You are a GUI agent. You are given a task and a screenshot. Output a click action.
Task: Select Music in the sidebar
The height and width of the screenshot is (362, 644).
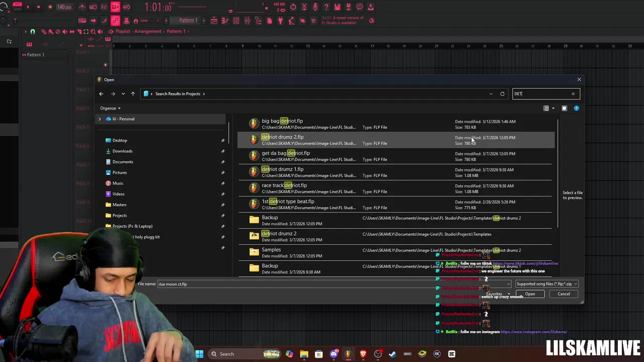(x=118, y=184)
